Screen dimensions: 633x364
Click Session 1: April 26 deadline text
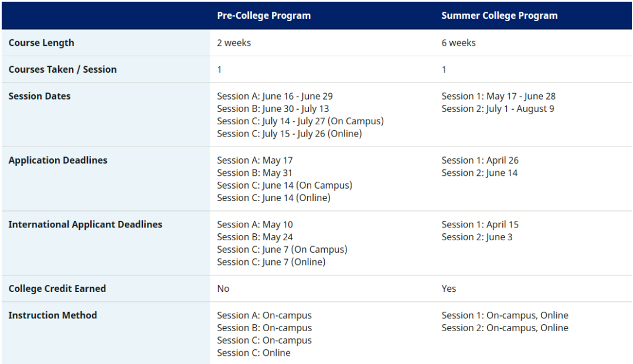[x=479, y=160]
